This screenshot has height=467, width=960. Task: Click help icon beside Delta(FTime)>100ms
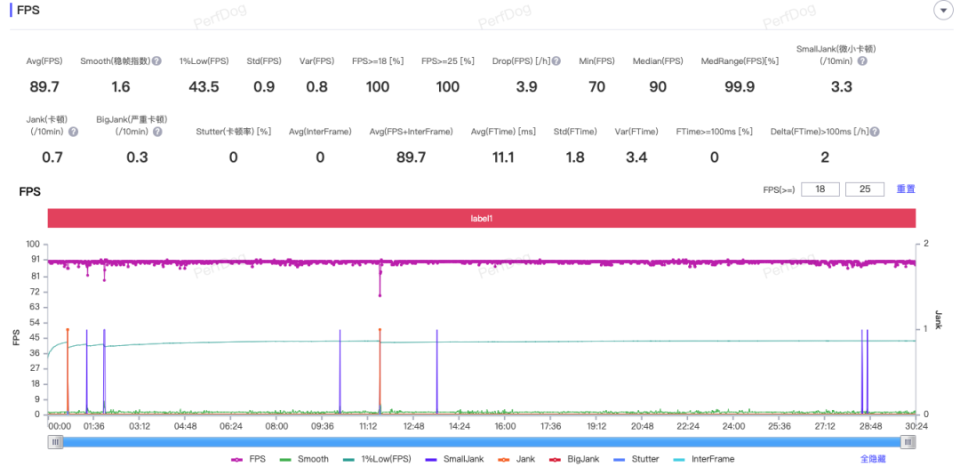[x=874, y=132]
